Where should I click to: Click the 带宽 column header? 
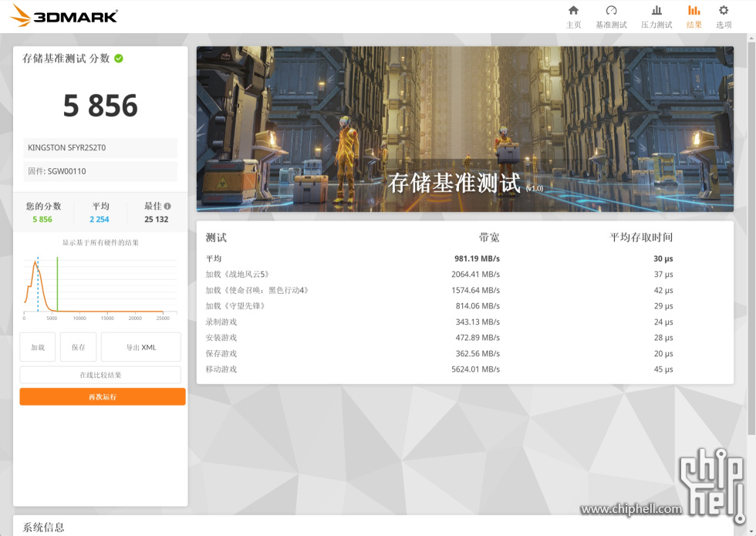pos(489,238)
